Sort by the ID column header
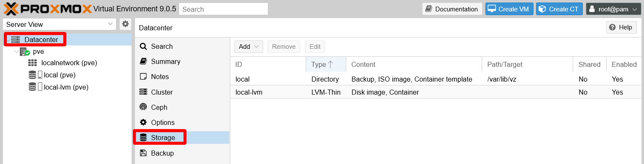The image size is (644, 164). (268, 64)
